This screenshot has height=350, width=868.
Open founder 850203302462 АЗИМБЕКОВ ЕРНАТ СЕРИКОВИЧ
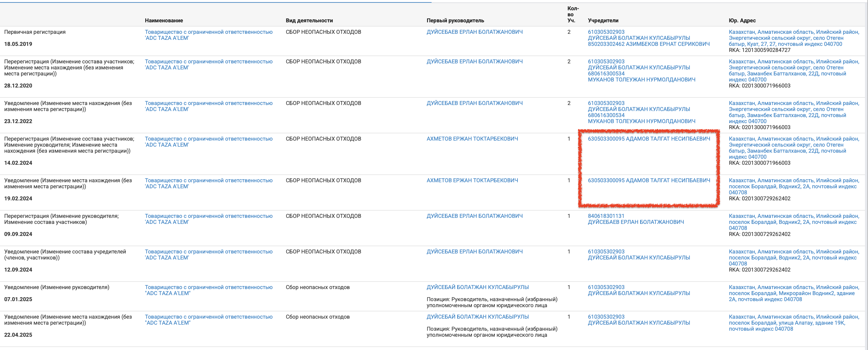(648, 44)
